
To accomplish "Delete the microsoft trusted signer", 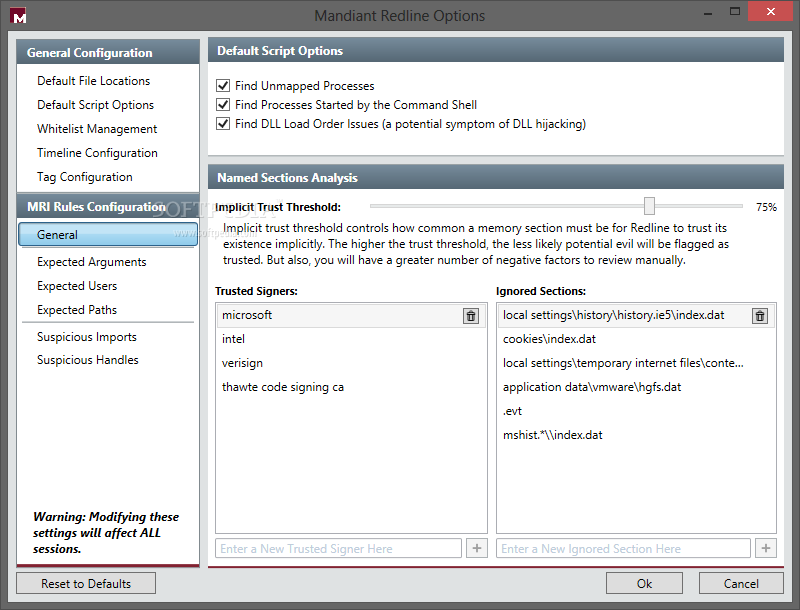I will tap(470, 316).
